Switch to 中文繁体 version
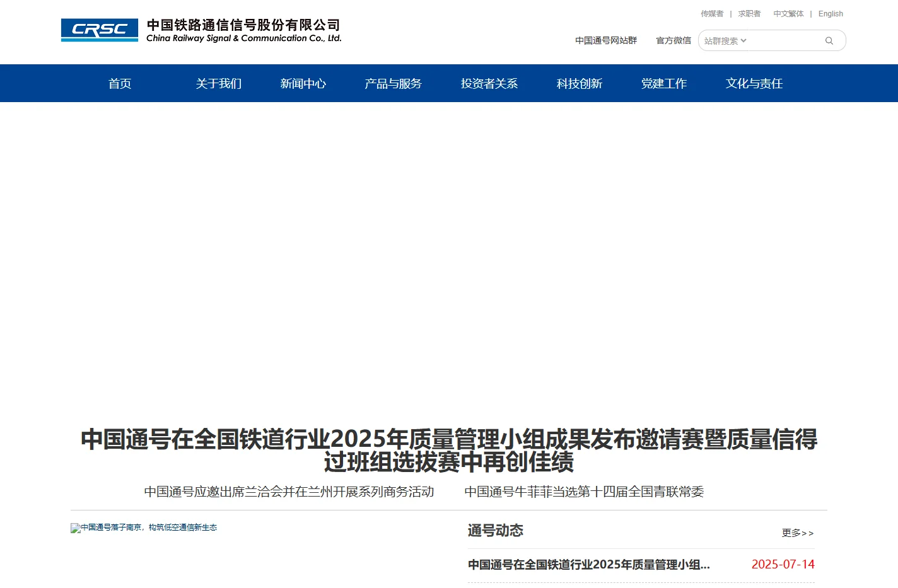This screenshot has height=588, width=898. 788,14
